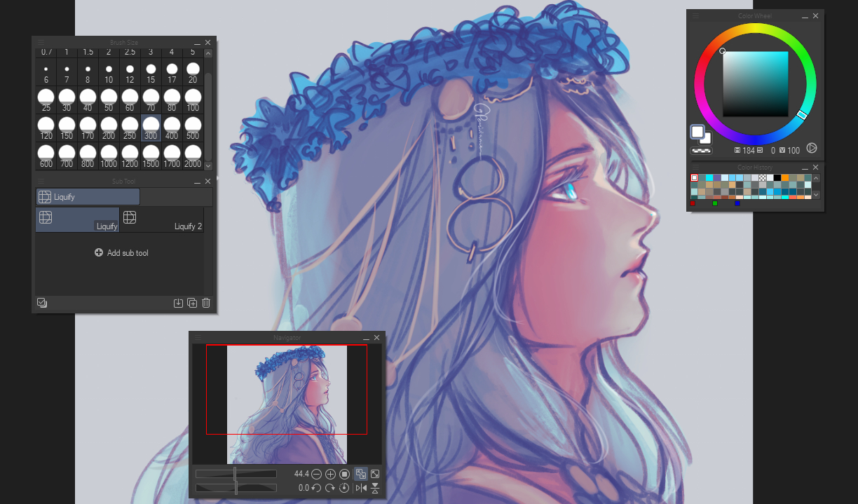Switch color space with the round arrow button
The height and width of the screenshot is (504, 858).
click(x=812, y=148)
